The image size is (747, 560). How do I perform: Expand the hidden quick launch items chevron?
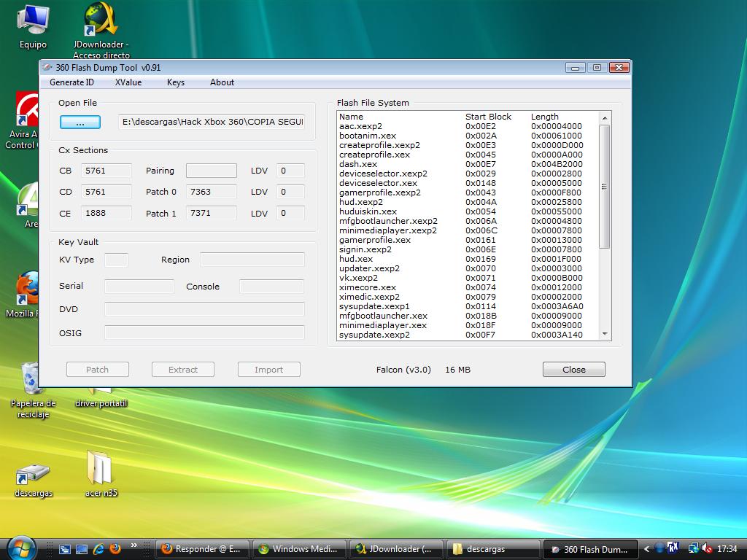click(134, 545)
